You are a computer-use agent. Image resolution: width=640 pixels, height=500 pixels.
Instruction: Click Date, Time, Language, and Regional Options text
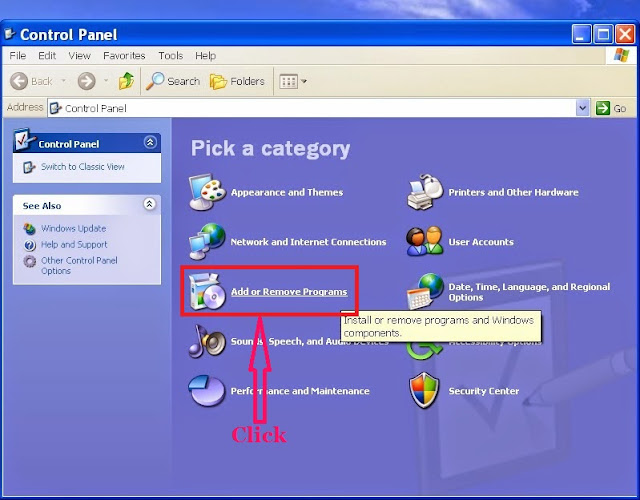[529, 292]
